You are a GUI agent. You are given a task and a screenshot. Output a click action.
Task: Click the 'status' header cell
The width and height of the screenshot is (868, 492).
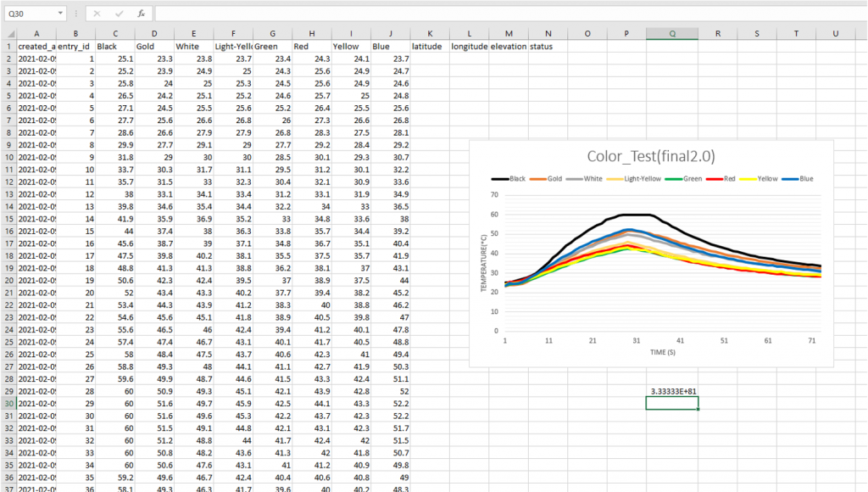click(x=548, y=47)
